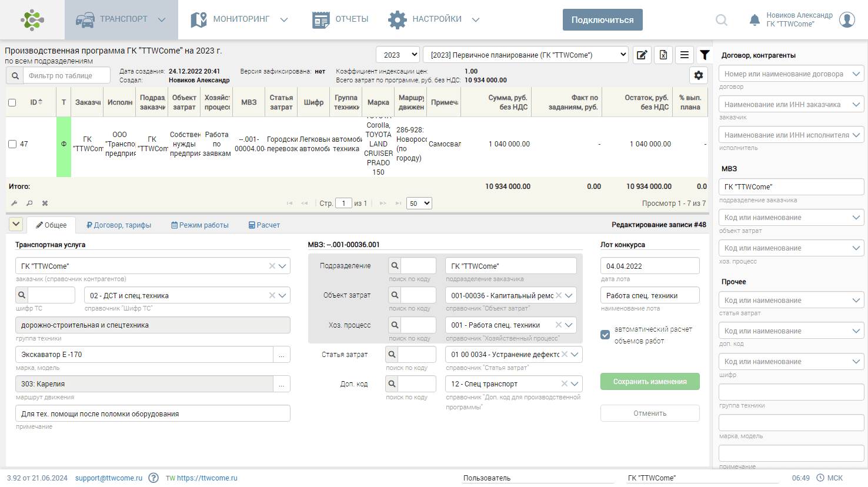868x487 pixels.
Task: Open НАСТРОЙКИ menu
Action: click(434, 19)
